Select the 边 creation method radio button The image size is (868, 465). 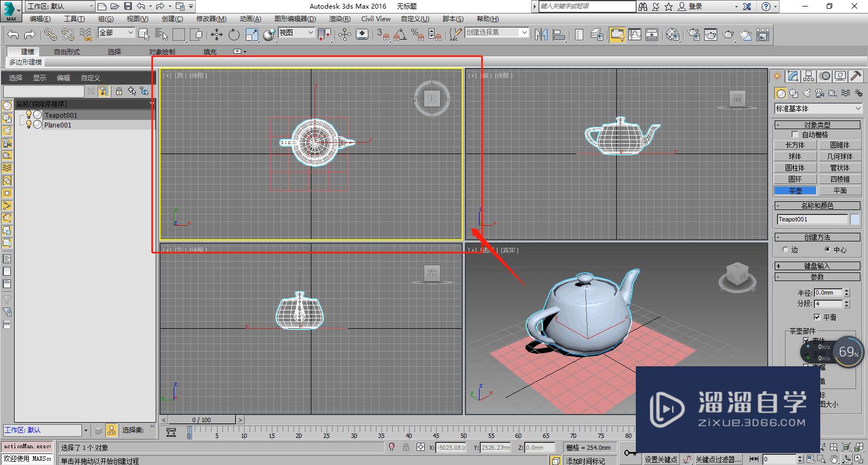[x=786, y=250]
